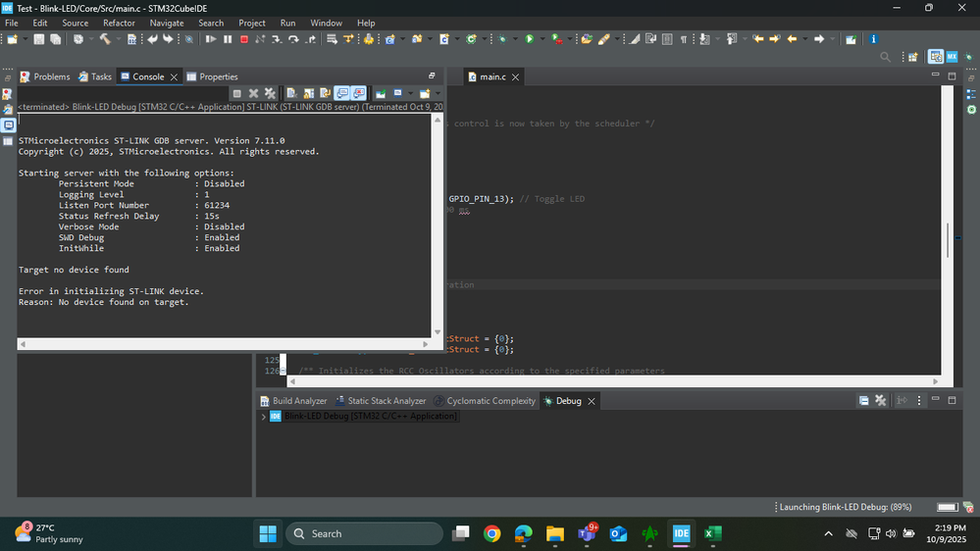Click the Launching Blink-LED Debug progress bar
The image size is (980, 551).
tap(947, 507)
